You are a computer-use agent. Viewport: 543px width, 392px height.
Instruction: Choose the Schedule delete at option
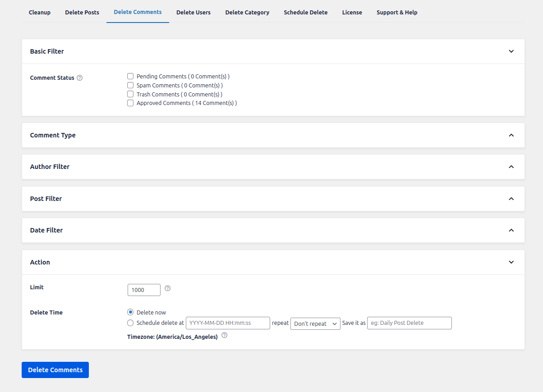coord(130,323)
